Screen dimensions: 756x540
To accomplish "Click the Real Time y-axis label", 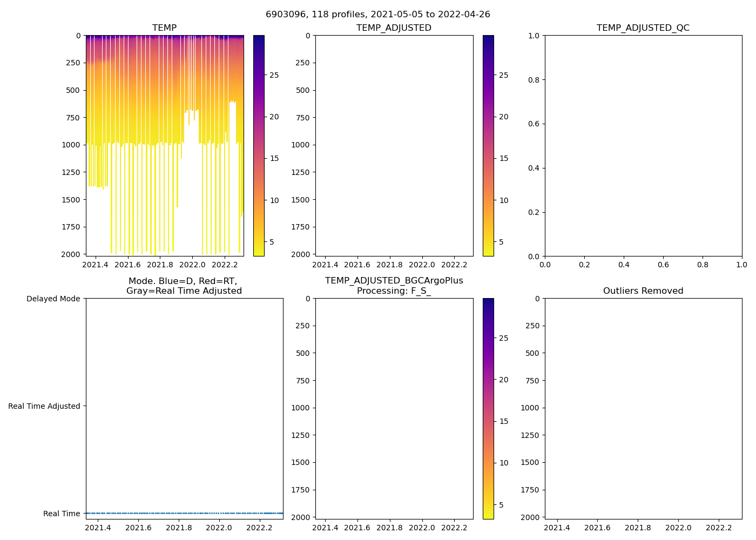I will [x=62, y=514].
